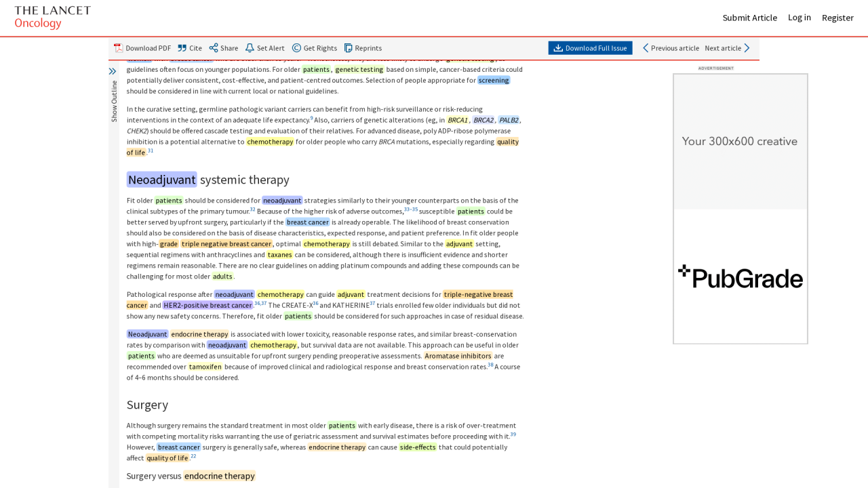Open citation reference 32 superscript
This screenshot has width=868, height=488.
coord(252,209)
